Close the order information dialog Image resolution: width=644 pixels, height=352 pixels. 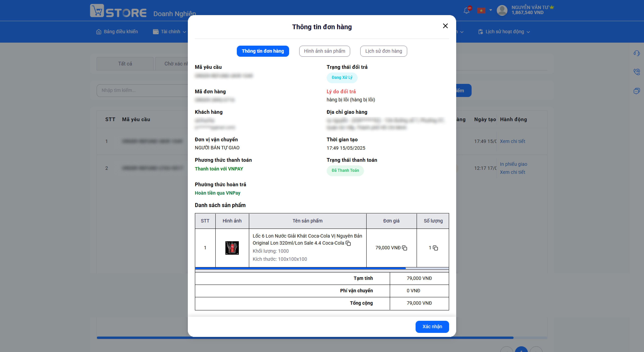pos(445,26)
